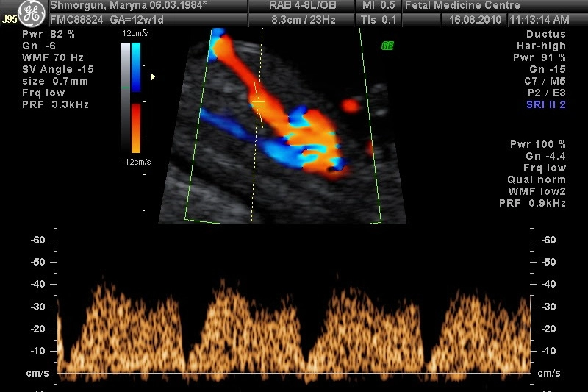
Task: Click the GE logo in the header
Action: [32, 13]
